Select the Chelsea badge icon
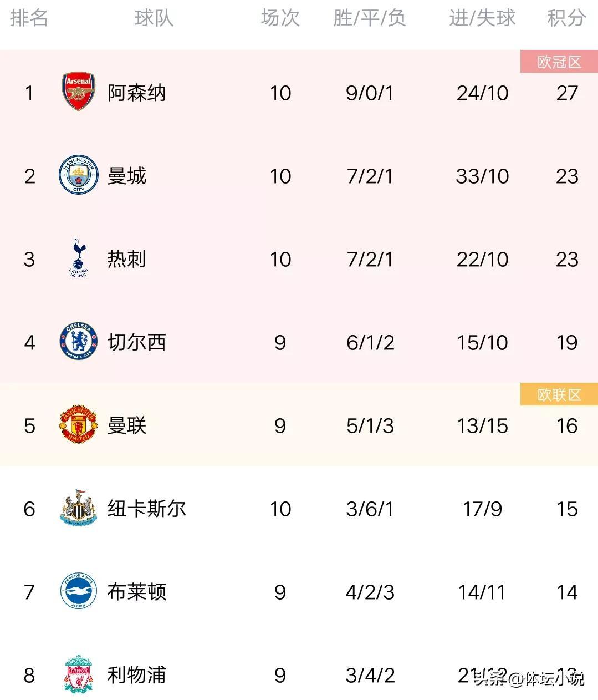This screenshot has height=700, width=598. pyautogui.click(x=78, y=342)
